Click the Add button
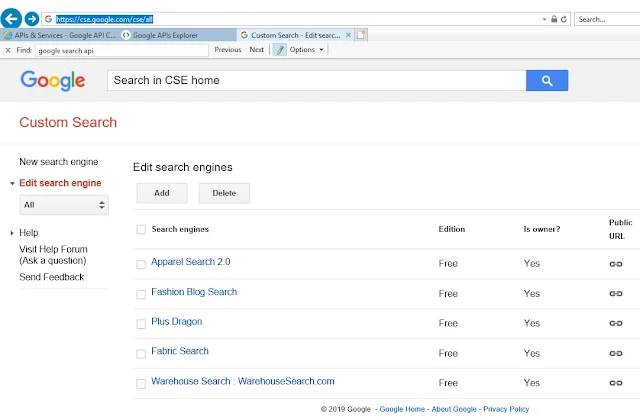Image resolution: width=640 pixels, height=420 pixels. (162, 193)
